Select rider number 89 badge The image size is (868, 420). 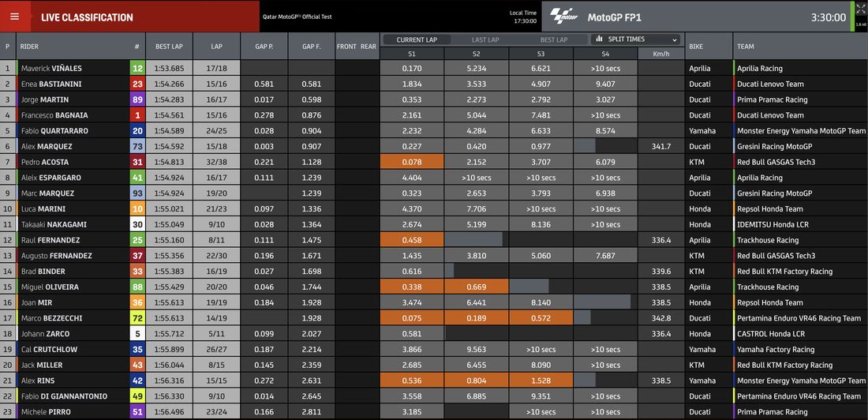click(138, 99)
